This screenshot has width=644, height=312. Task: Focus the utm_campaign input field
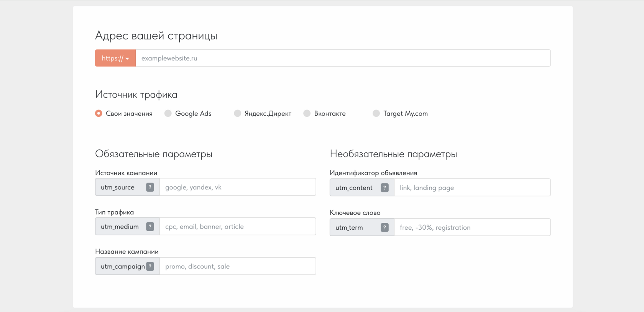pos(238,266)
